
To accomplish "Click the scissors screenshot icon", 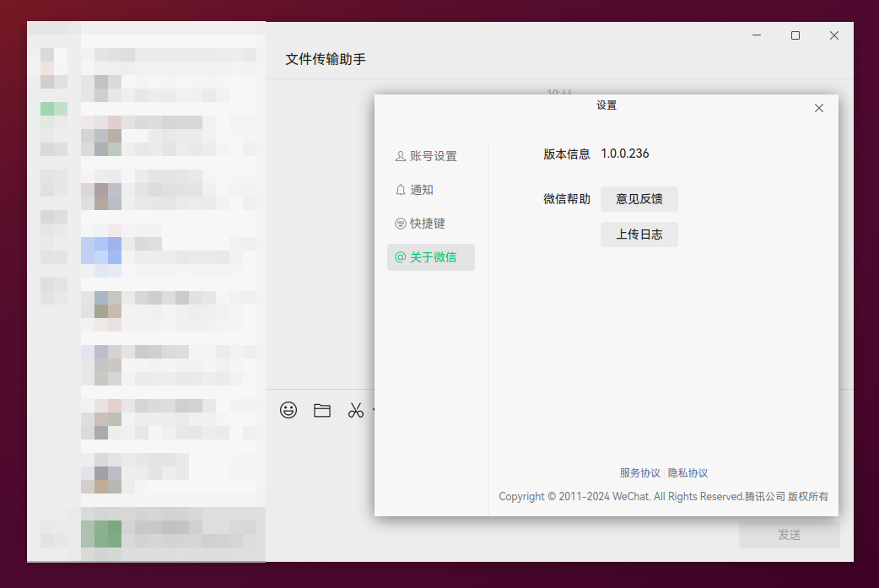I will 355,410.
